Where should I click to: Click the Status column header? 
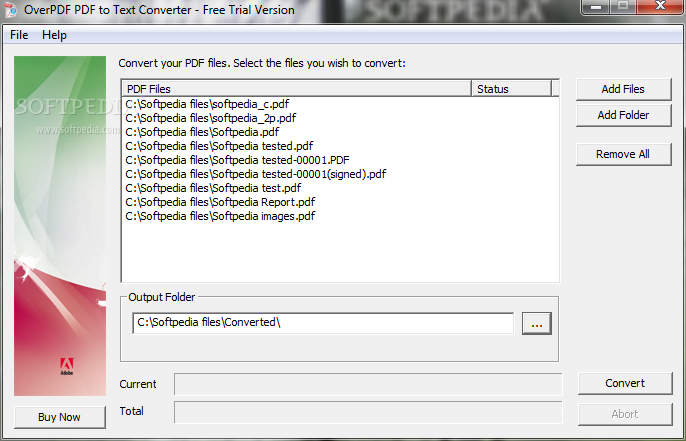(x=511, y=89)
